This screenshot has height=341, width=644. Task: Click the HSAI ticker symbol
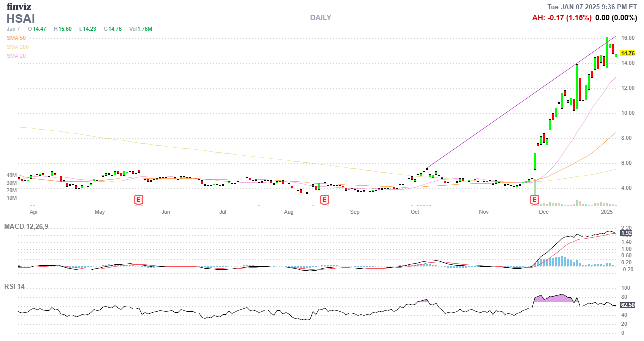(x=21, y=19)
